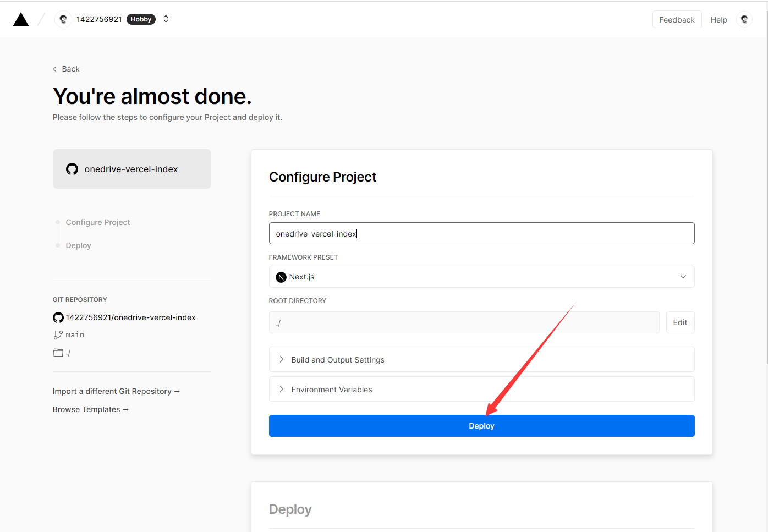This screenshot has width=768, height=532.
Task: Click the git branch icon beside main
Action: pyautogui.click(x=58, y=334)
